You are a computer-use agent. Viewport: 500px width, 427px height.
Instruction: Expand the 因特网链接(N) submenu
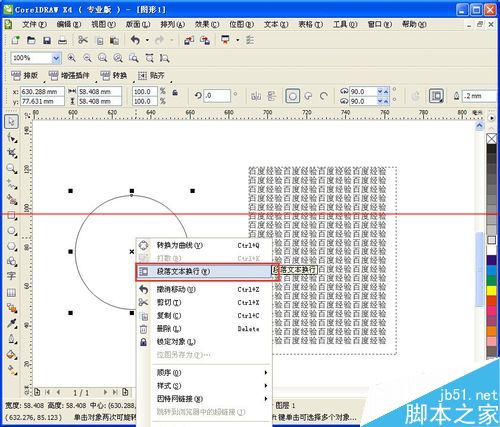(x=266, y=399)
